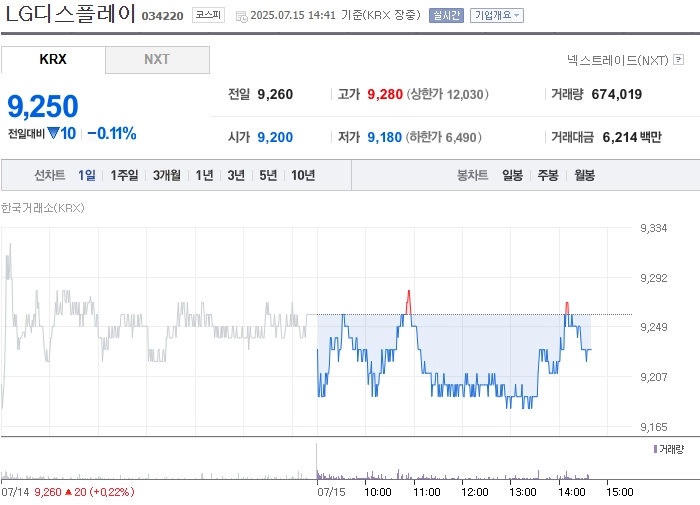Click the NXT help question-mark icon
The image size is (700, 505).
tap(678, 59)
